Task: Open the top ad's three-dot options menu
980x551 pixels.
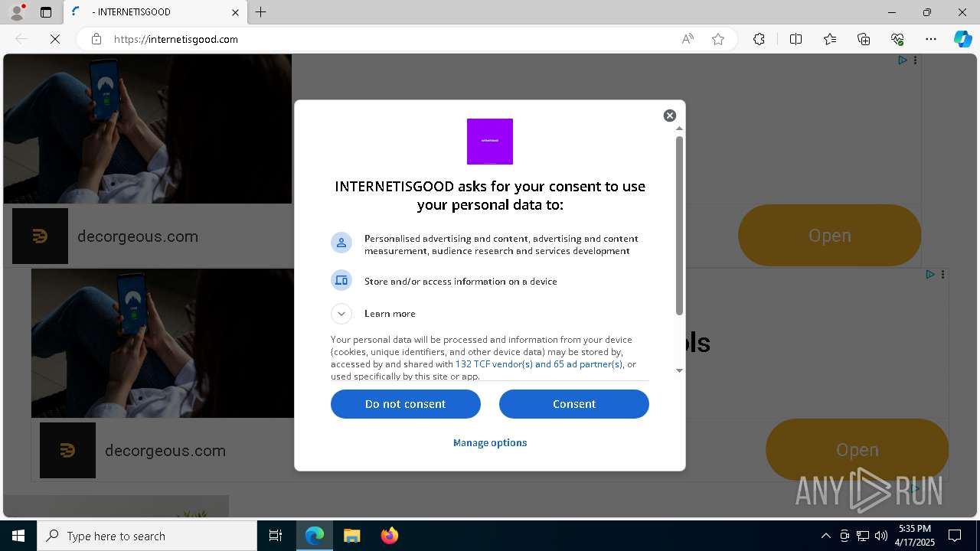Action: pos(915,60)
